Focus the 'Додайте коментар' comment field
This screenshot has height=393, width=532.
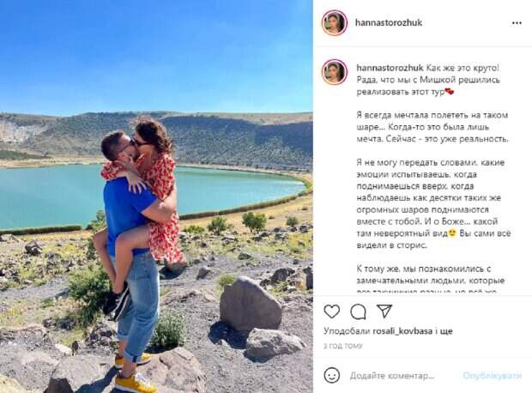coord(392,376)
